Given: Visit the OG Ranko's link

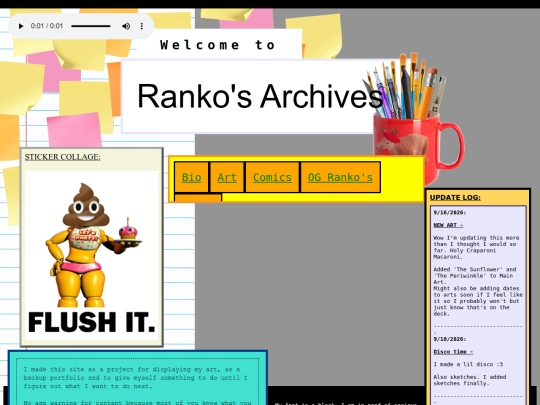Looking at the screenshot, I should (x=340, y=177).
